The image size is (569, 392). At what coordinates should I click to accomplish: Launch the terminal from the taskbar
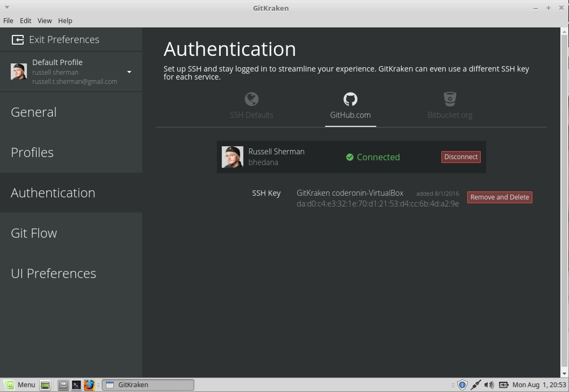coord(76,385)
